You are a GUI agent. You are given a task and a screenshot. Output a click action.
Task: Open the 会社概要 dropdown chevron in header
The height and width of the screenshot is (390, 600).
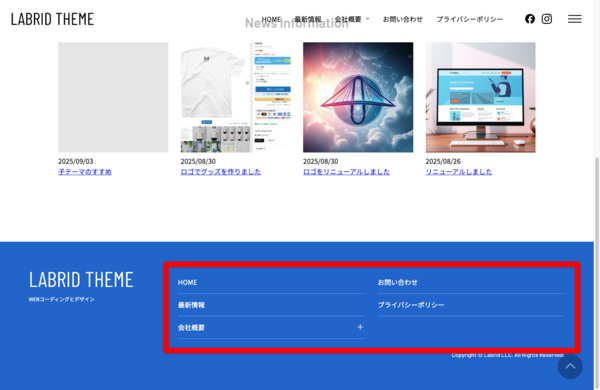(x=367, y=18)
